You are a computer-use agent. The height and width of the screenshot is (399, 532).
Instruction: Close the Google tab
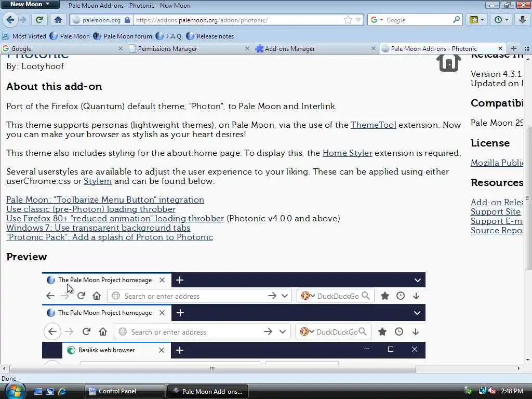[x=120, y=48]
